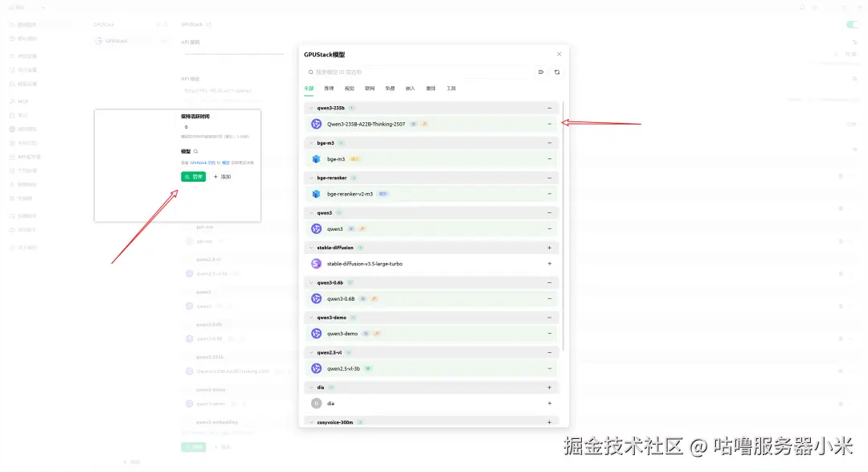Remove the qwen2.5-vl-3b model via its minus icon
Image resolution: width=868 pixels, height=472 pixels.
click(550, 368)
